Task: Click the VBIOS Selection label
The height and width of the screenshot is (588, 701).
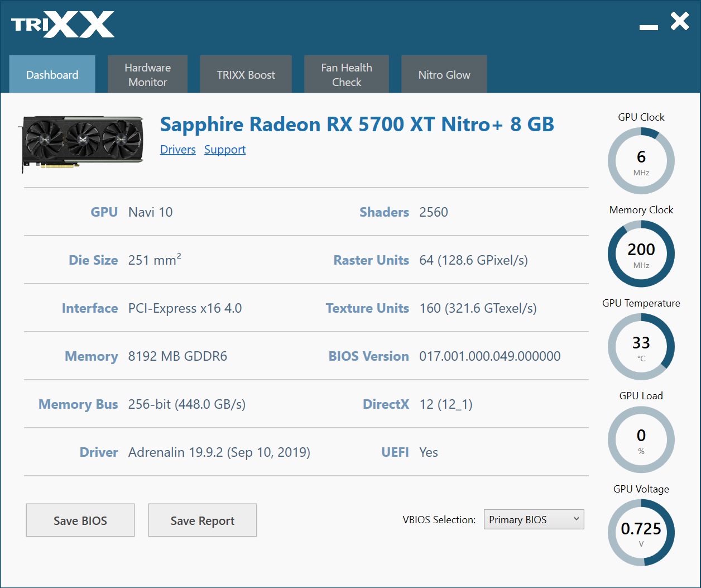Action: (x=439, y=520)
